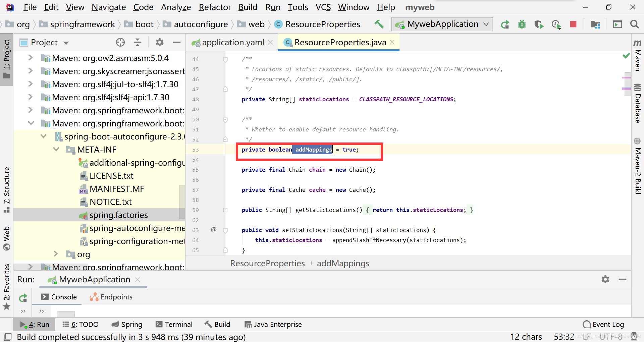Viewport: 644px width, 342px height.
Task: Collapse the META-INF folder
Action: (x=56, y=149)
